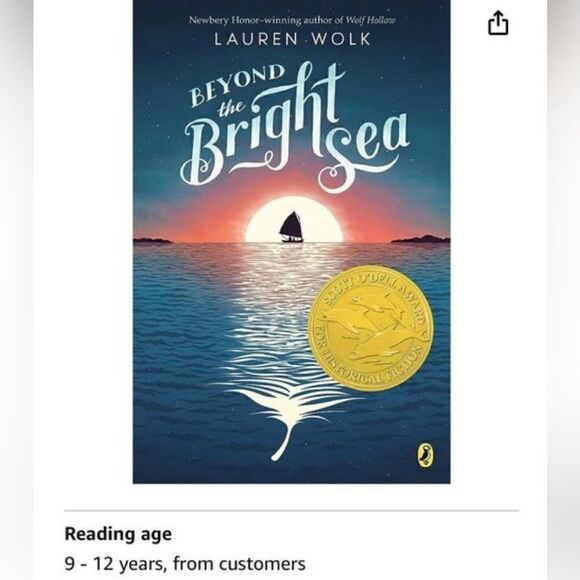Select the 9 - 12 years reading age text
The height and width of the screenshot is (580, 580).
[185, 564]
